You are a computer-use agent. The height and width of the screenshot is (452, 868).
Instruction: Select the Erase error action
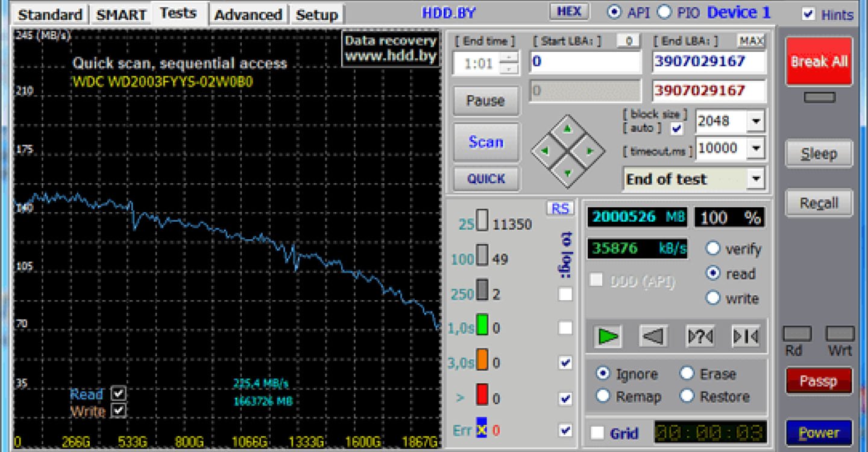tap(687, 373)
